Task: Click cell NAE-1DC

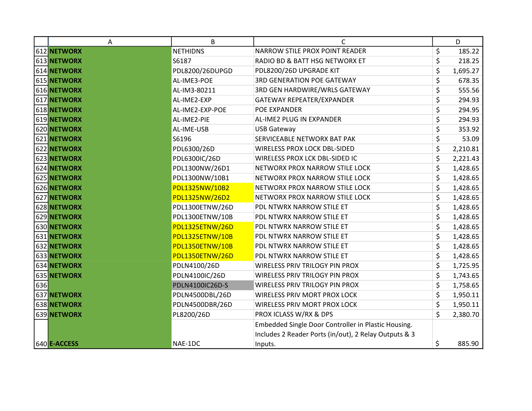Action: [213, 334]
